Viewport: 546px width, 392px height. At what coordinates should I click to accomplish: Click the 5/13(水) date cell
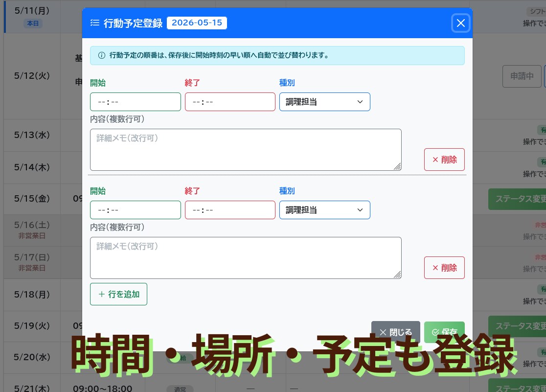click(32, 135)
